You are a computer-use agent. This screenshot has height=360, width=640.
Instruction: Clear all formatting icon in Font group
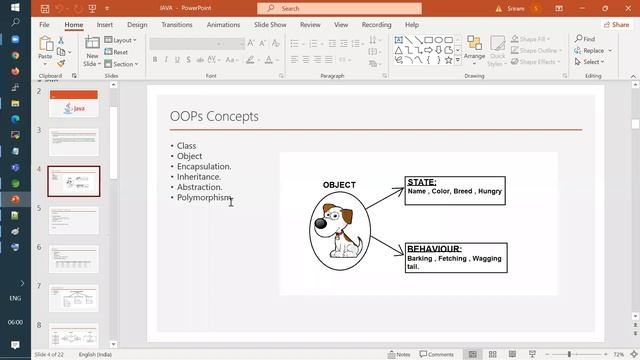[x=276, y=43]
